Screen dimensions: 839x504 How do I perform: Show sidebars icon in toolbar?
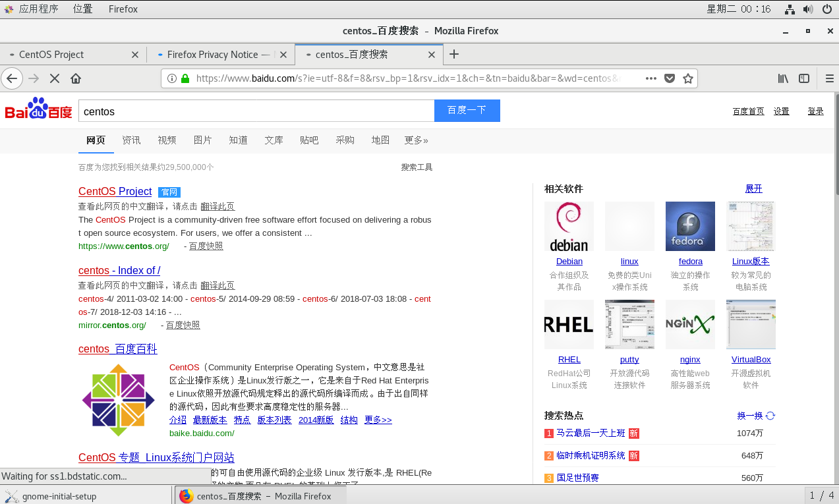click(804, 78)
